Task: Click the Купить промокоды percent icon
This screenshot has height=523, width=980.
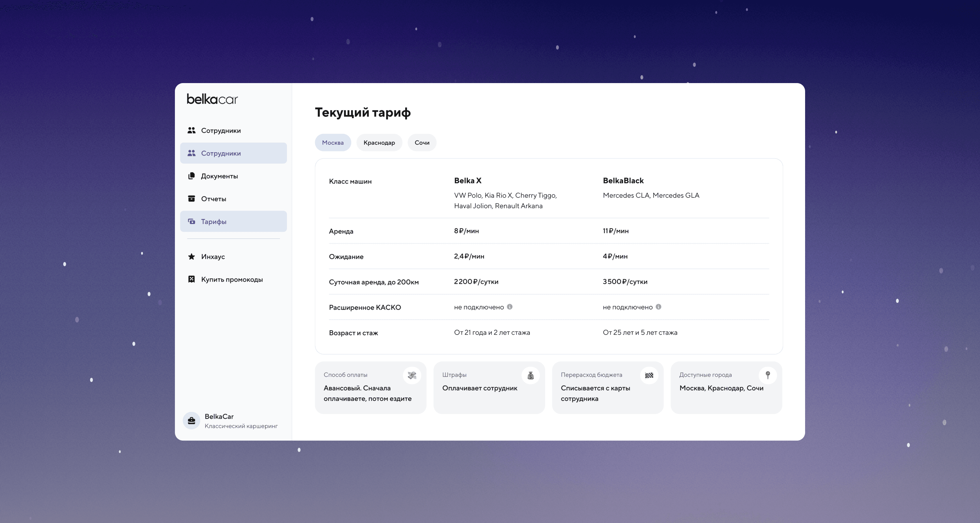Action: tap(191, 280)
